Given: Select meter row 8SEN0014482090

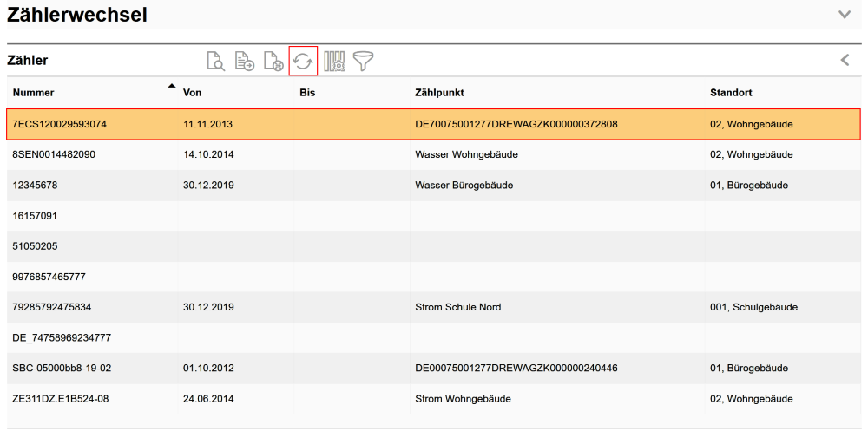Looking at the screenshot, I should pos(54,154).
